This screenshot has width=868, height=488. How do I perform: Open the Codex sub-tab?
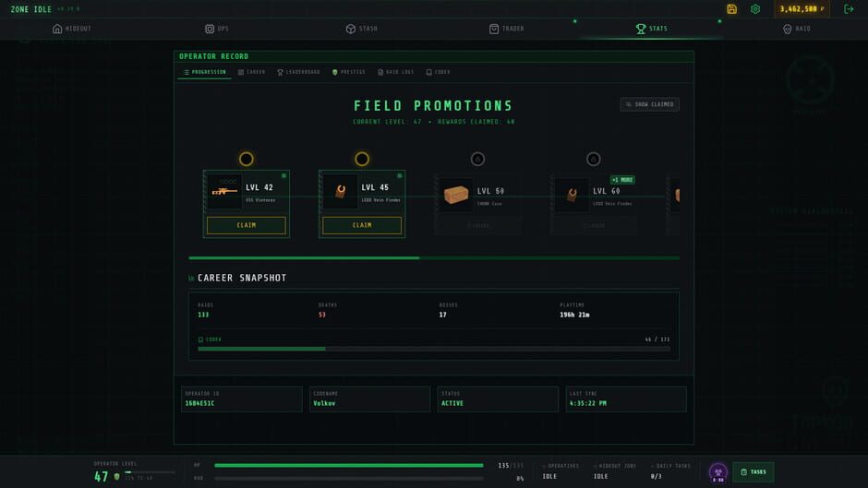click(439, 72)
